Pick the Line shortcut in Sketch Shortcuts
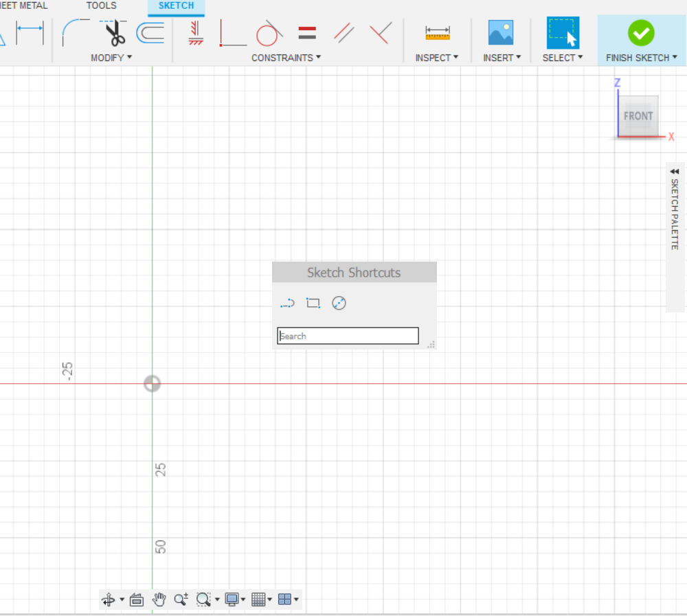This screenshot has height=616, width=687. pos(287,303)
